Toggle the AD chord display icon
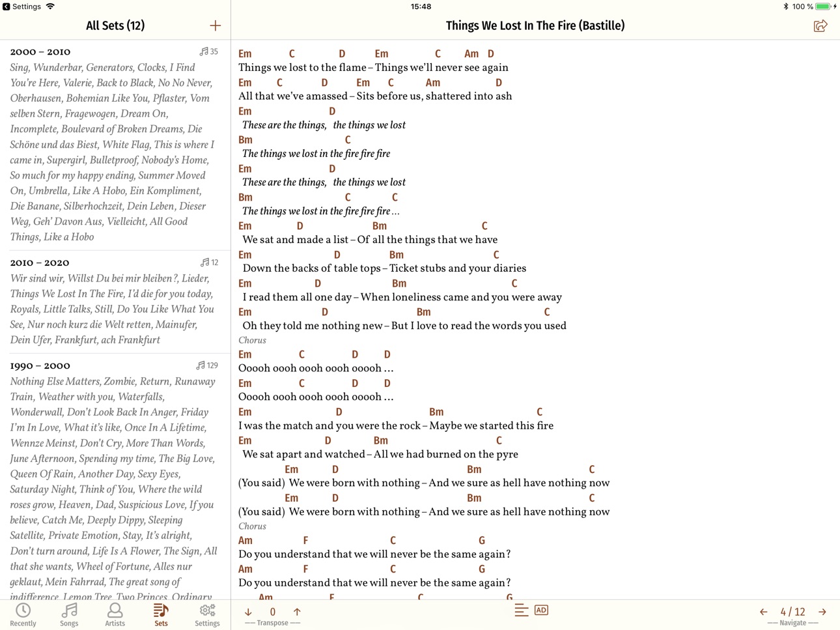The height and width of the screenshot is (630, 840). 541,610
